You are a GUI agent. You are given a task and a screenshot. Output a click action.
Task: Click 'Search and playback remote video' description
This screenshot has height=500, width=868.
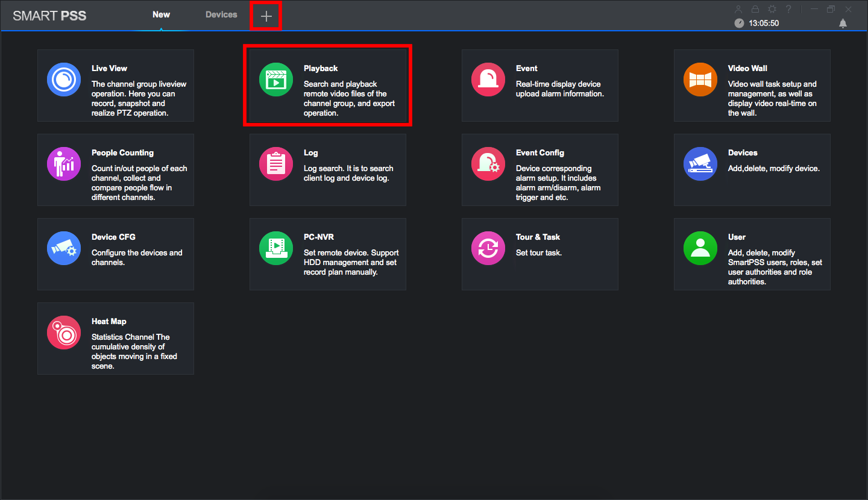(350, 98)
